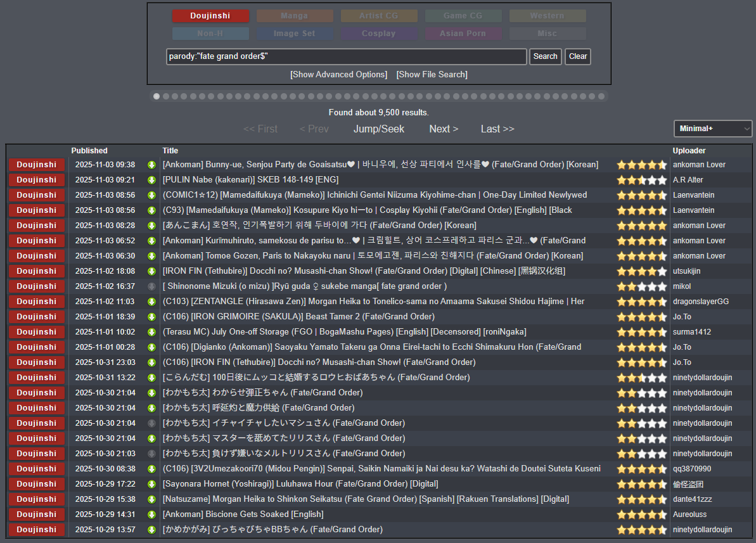Click uploader name Aureoluss
The height and width of the screenshot is (543, 756).
click(x=690, y=514)
